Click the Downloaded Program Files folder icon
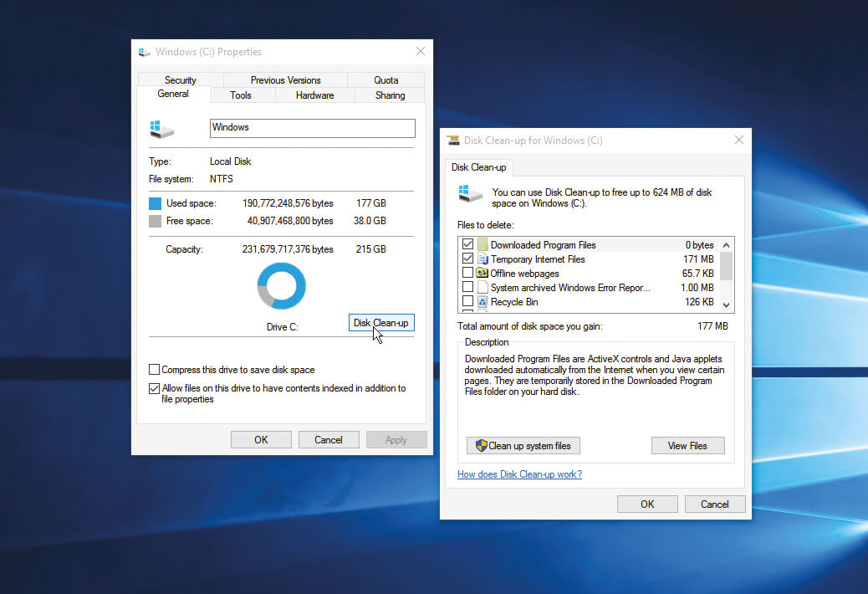Image resolution: width=868 pixels, height=594 pixels. tap(482, 244)
